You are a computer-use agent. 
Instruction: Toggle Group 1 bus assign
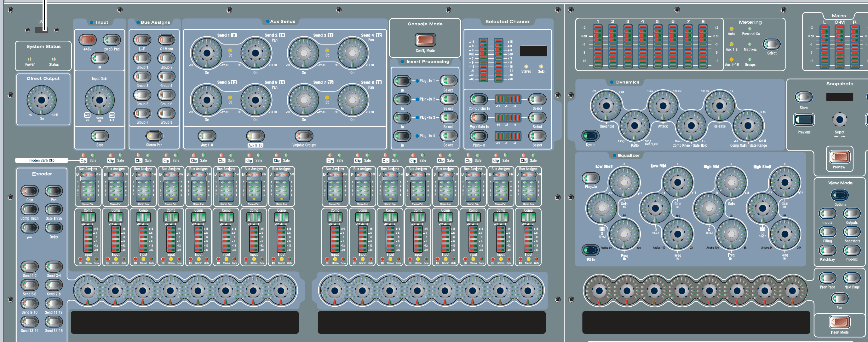[142, 58]
